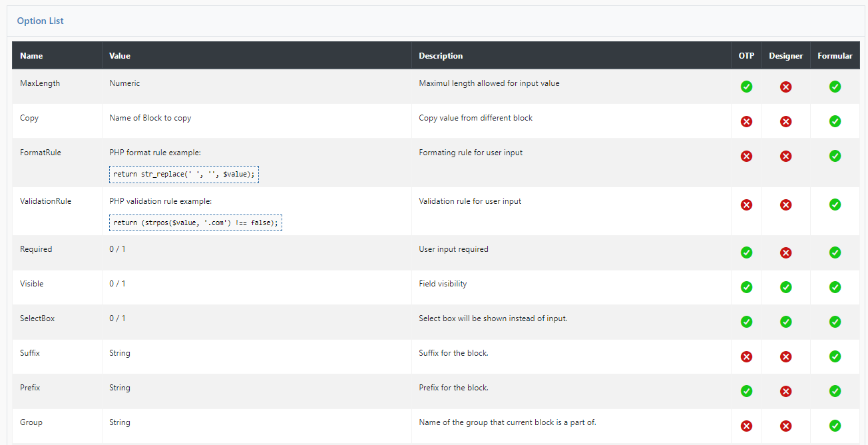Click the green OTP checkmark for SelectBox
Image resolution: width=868 pixels, height=445 pixels.
tap(746, 322)
